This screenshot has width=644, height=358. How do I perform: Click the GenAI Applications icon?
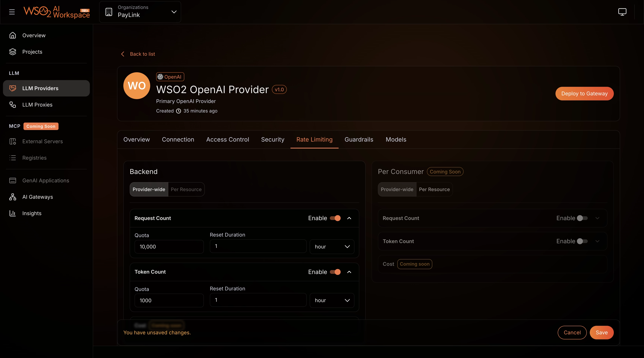(12, 181)
